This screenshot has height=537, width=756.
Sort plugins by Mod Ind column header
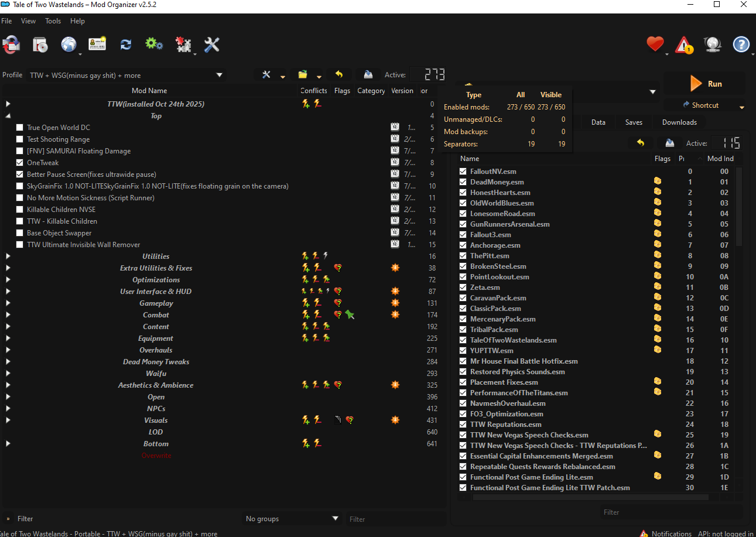[720, 159]
